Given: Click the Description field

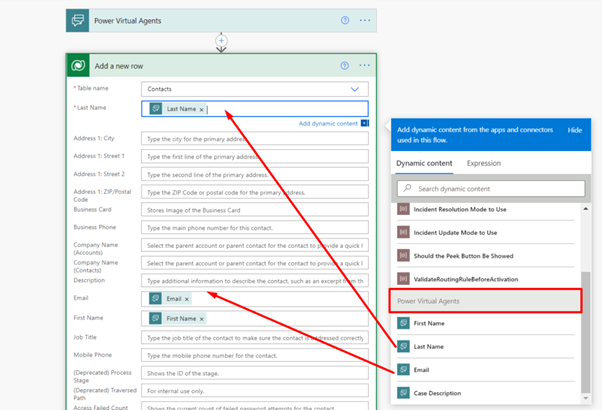Looking at the screenshot, I should coord(255,281).
